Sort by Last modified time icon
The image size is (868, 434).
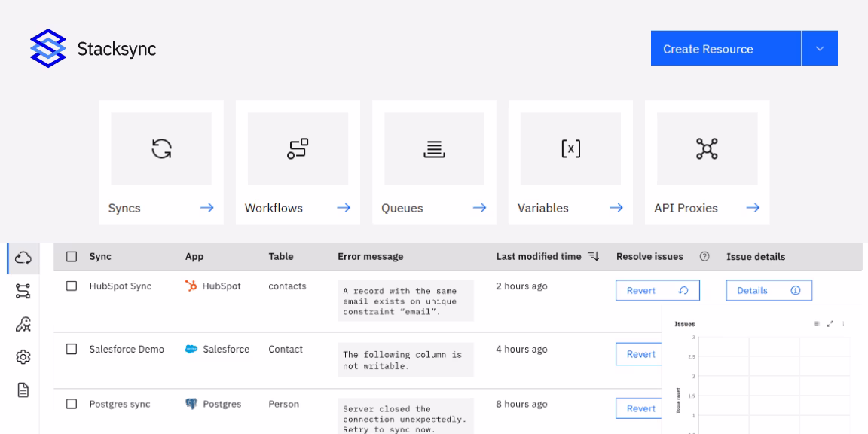tap(594, 255)
